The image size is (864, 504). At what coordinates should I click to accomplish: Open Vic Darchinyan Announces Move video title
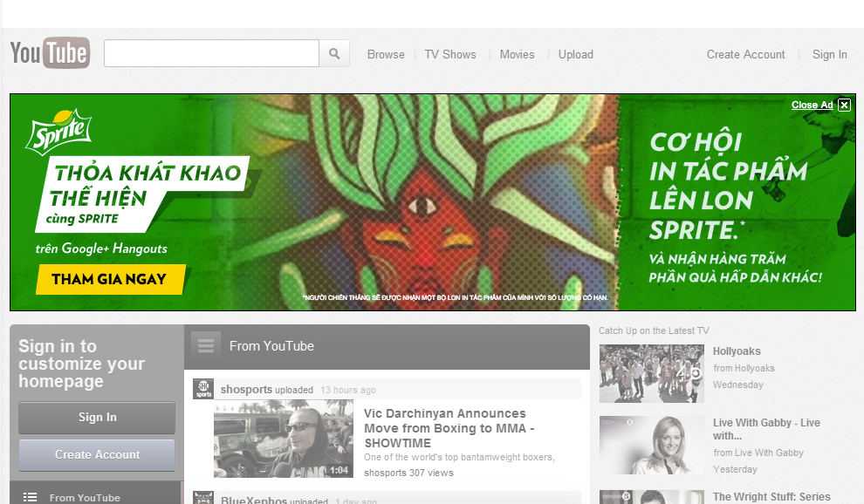(x=449, y=428)
